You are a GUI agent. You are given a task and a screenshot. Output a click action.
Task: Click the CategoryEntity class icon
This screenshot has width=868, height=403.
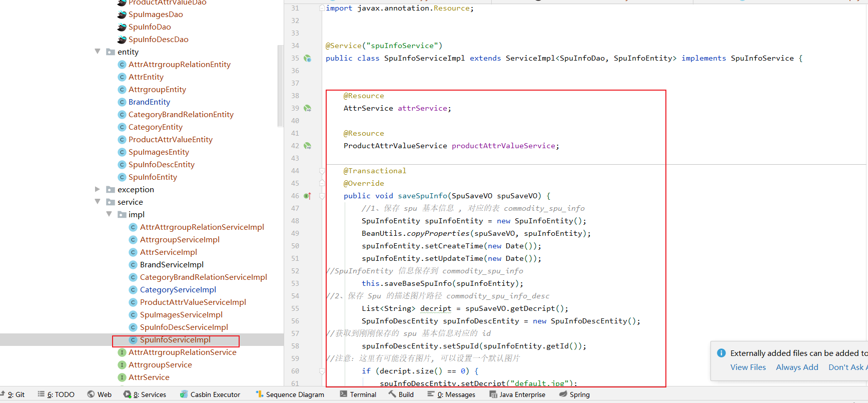click(122, 127)
